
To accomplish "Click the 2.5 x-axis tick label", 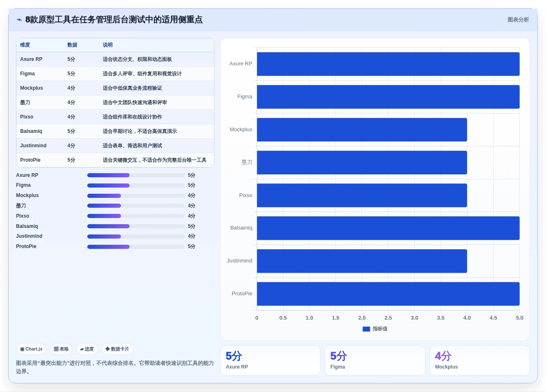I will point(388,318).
